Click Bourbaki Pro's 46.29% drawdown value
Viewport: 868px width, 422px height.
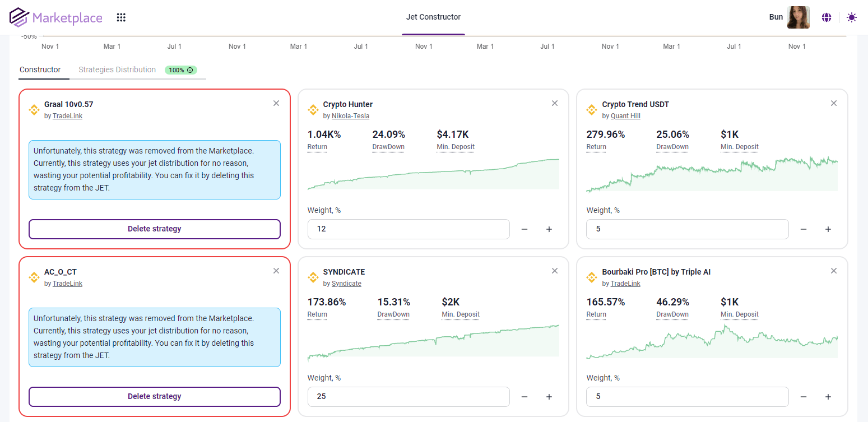coord(673,302)
